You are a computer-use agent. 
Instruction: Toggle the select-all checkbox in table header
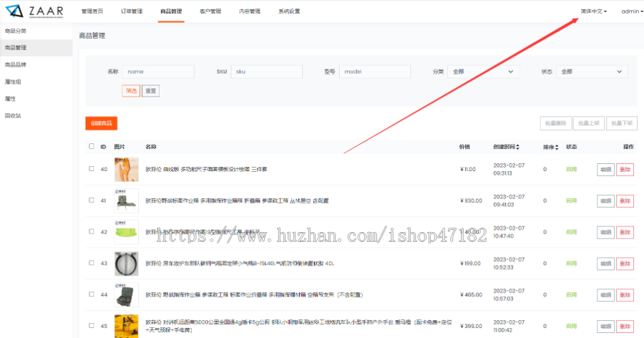(x=92, y=146)
